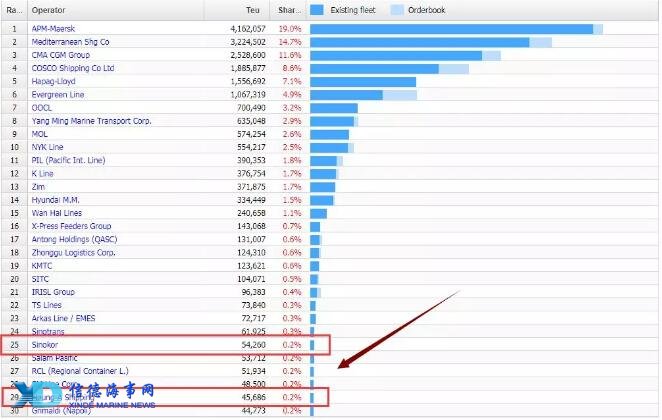Screen dimensions: 662x420
Task: Select the Orderbook legend swatch
Action: coord(397,10)
